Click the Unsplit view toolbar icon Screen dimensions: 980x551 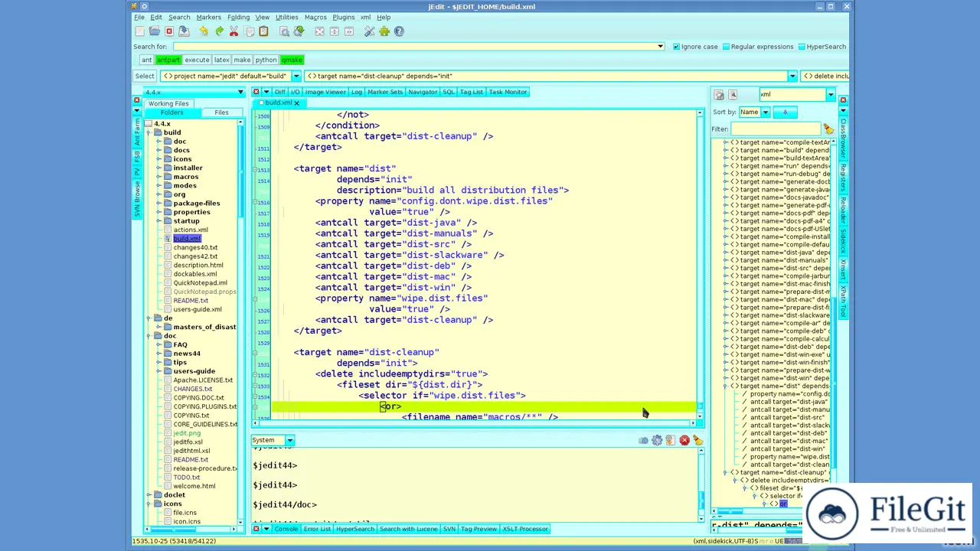click(319, 31)
